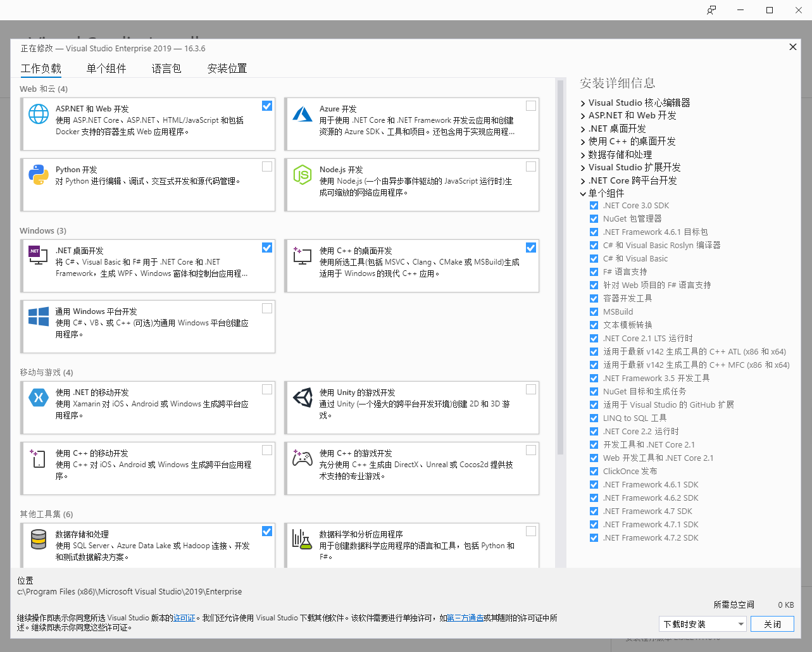Click the 数据存储和处理 database icon
This screenshot has height=652, width=812.
click(x=39, y=539)
